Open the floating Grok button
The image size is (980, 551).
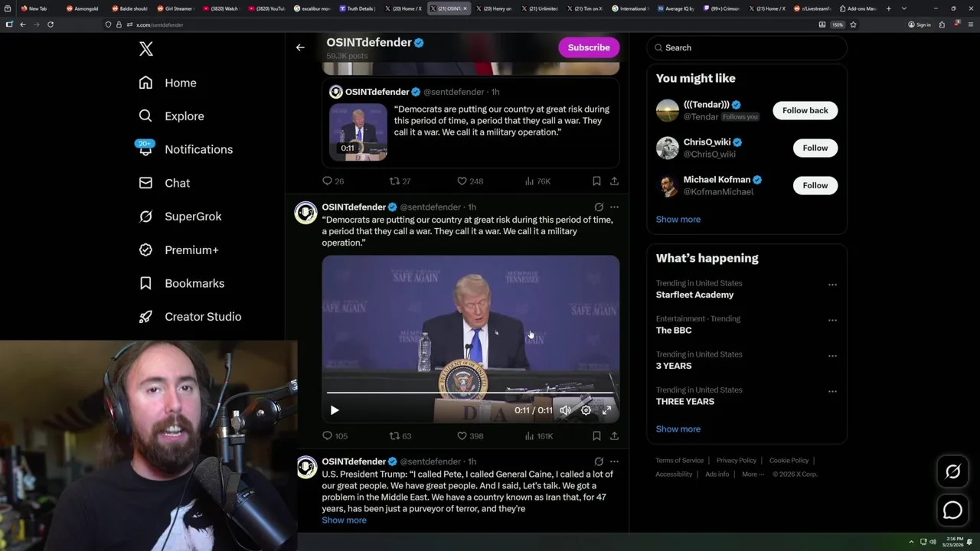pos(952,472)
